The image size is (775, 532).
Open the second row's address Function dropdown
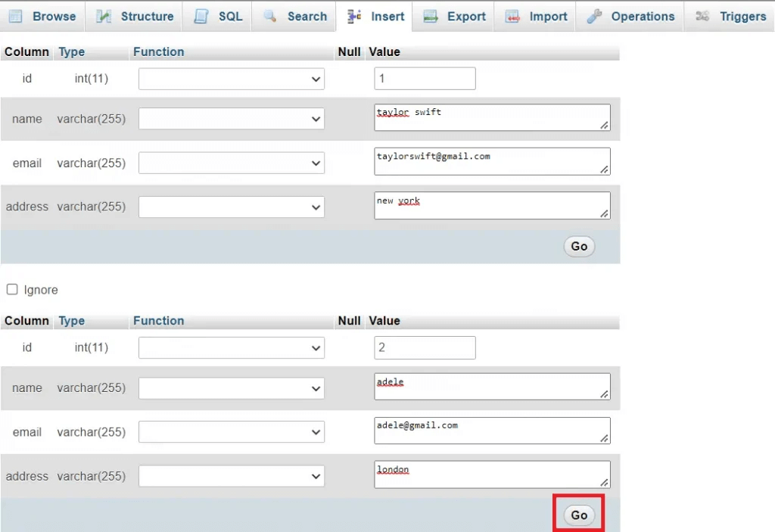click(x=231, y=474)
